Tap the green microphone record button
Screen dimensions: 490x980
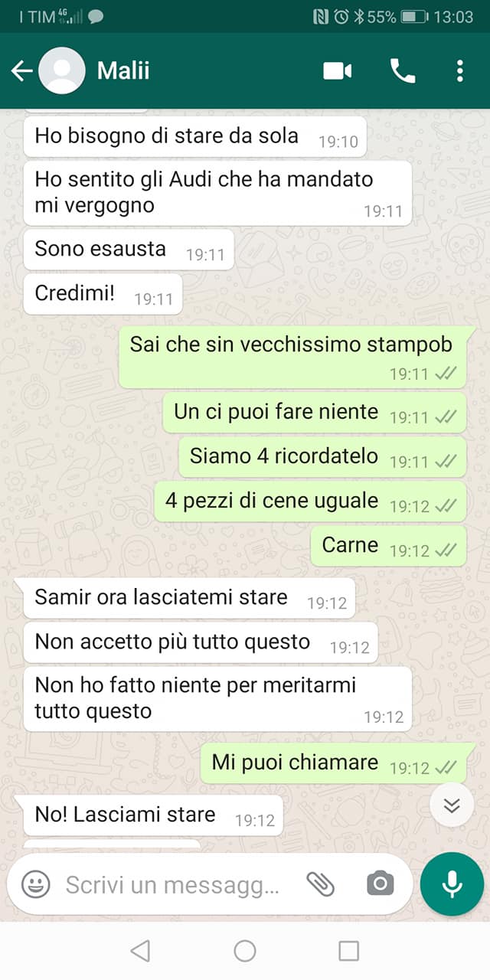[x=452, y=884]
